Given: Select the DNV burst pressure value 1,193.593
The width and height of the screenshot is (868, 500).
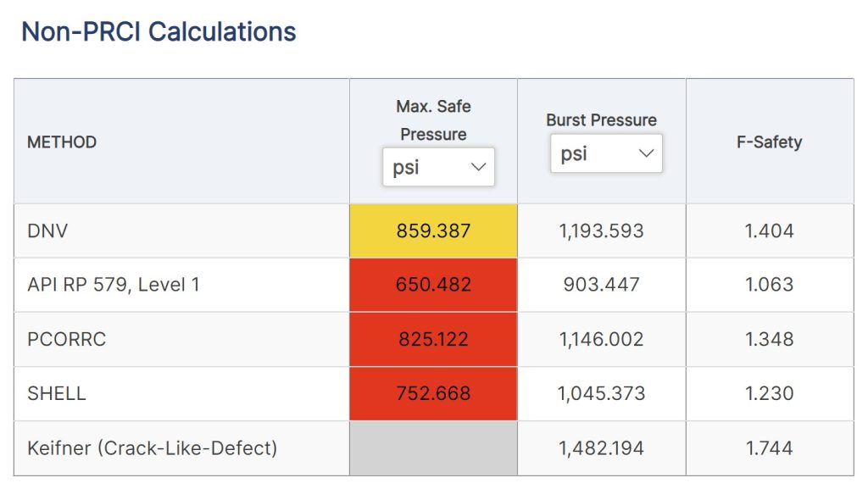Looking at the screenshot, I should tap(600, 230).
